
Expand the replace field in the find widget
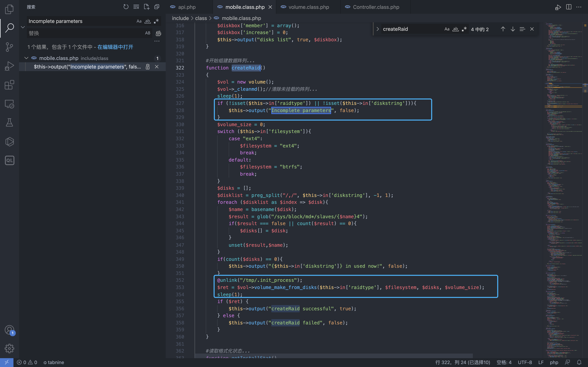(378, 29)
